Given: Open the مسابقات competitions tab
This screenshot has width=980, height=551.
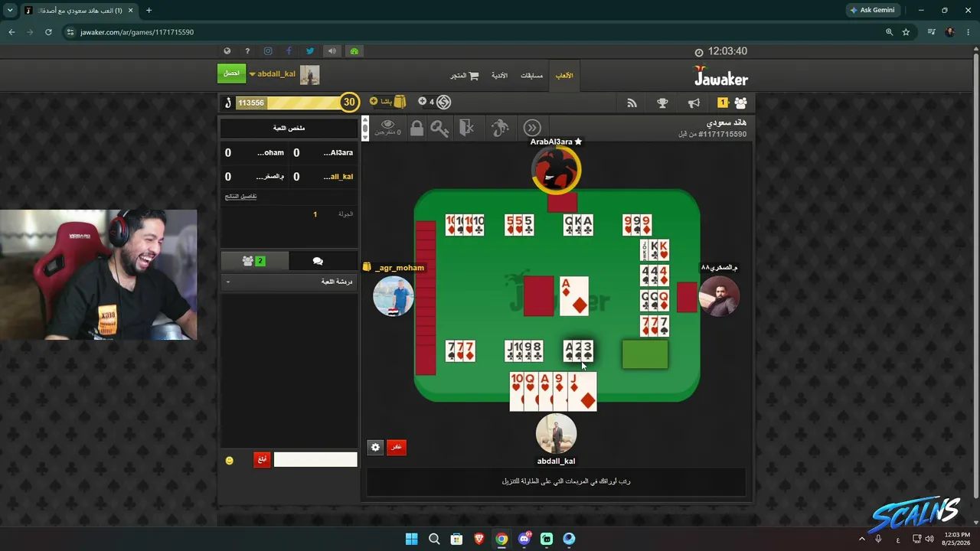Looking at the screenshot, I should pyautogui.click(x=531, y=76).
